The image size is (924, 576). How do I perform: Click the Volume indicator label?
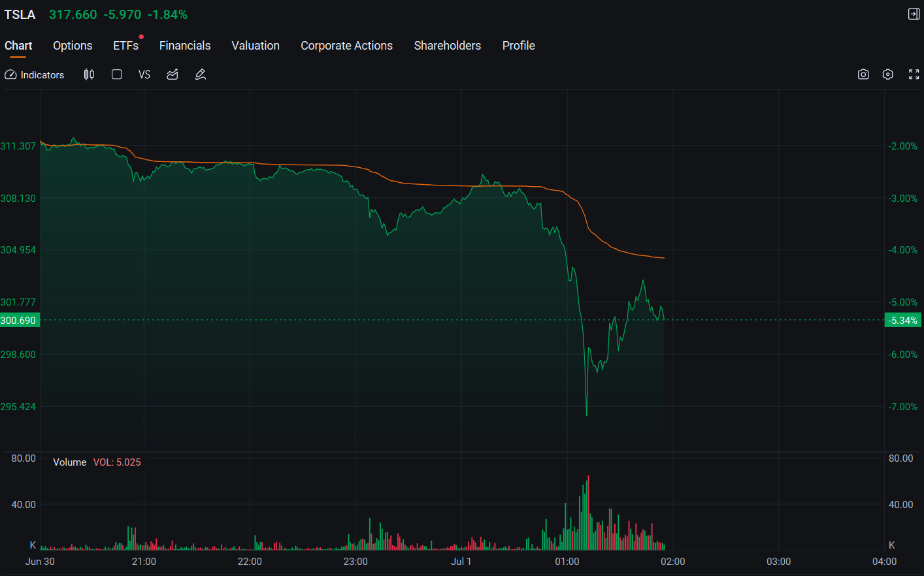coord(70,462)
